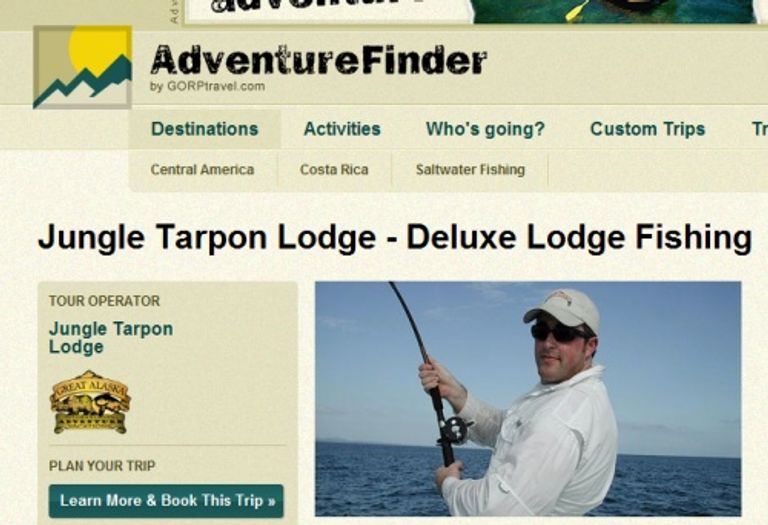Click the Central America breadcrumb
Viewport: 768px width, 525px height.
click(202, 169)
